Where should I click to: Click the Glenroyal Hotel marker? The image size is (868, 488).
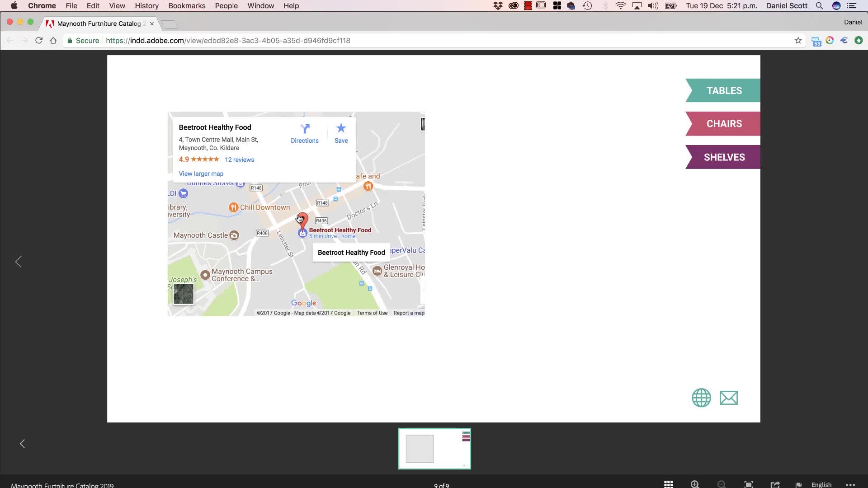(x=377, y=271)
